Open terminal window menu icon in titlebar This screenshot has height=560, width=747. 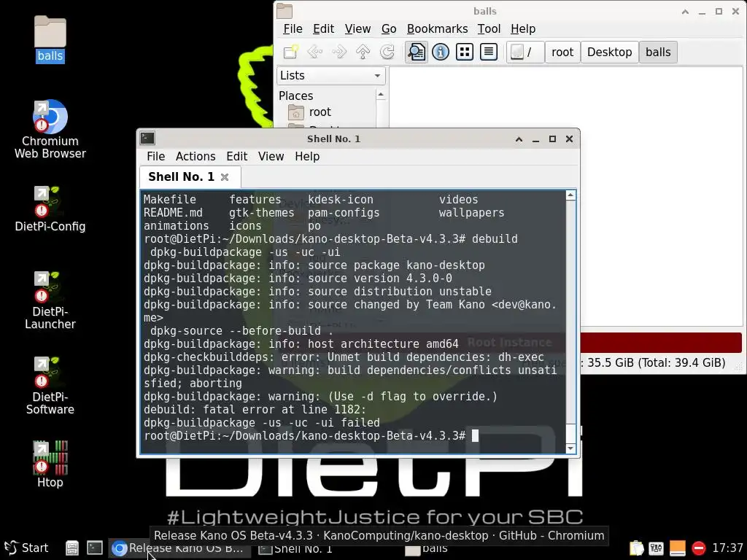[147, 138]
